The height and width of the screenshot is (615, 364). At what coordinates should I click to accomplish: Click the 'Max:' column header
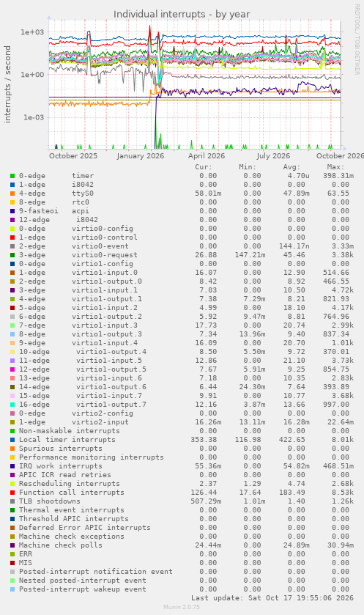coord(335,167)
